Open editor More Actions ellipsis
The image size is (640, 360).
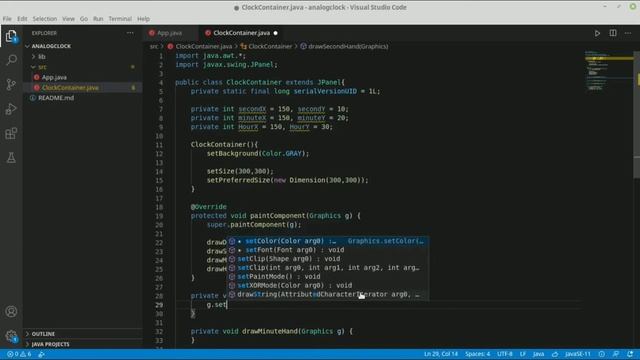pyautogui.click(x=628, y=33)
